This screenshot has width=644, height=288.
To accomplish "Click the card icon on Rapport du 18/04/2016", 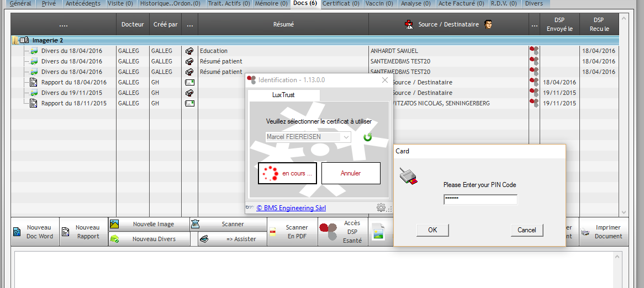I will click(189, 82).
